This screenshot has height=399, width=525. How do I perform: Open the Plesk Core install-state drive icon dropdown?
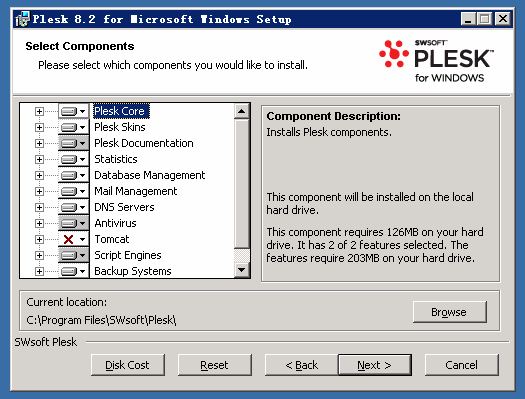[x=74, y=111]
